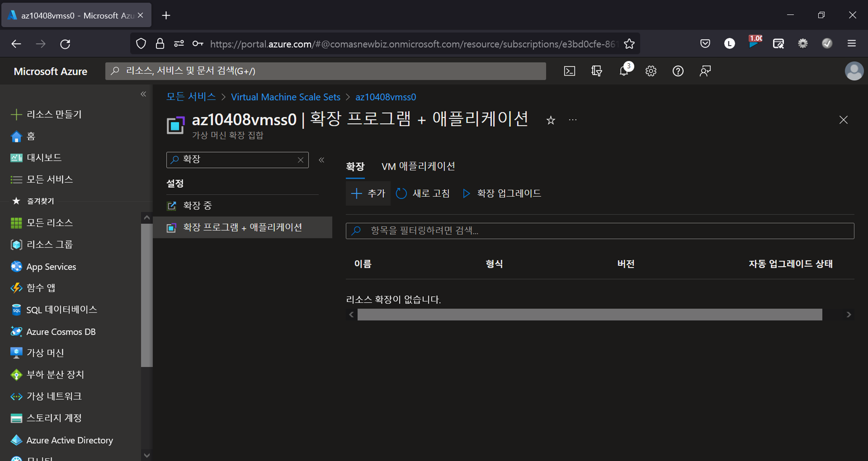Open a new browser tab

pyautogui.click(x=166, y=16)
